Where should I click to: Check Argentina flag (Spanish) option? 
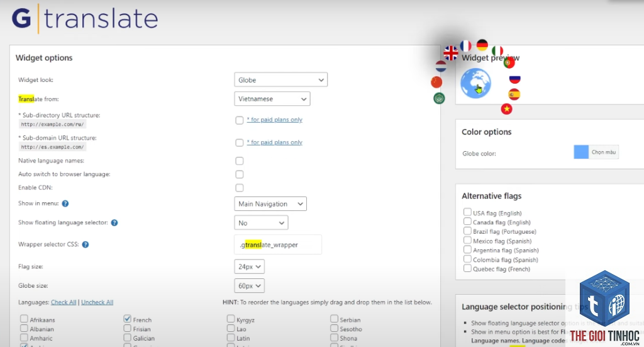[x=467, y=249]
